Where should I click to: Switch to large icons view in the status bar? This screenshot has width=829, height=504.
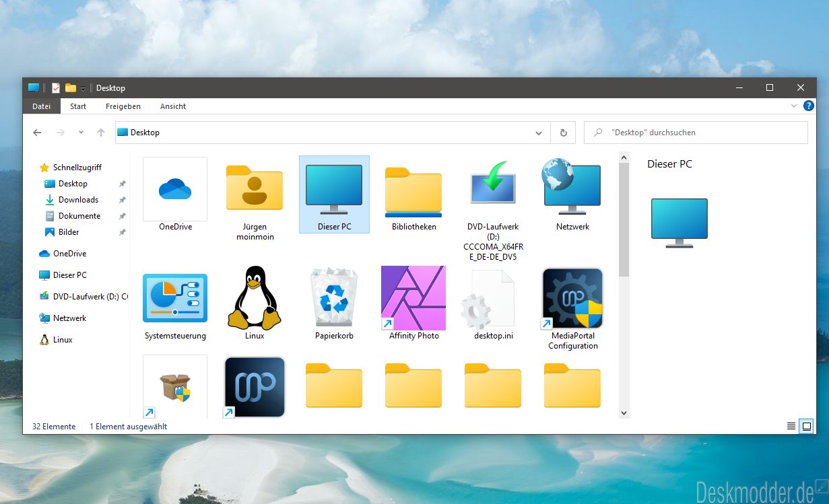(805, 427)
